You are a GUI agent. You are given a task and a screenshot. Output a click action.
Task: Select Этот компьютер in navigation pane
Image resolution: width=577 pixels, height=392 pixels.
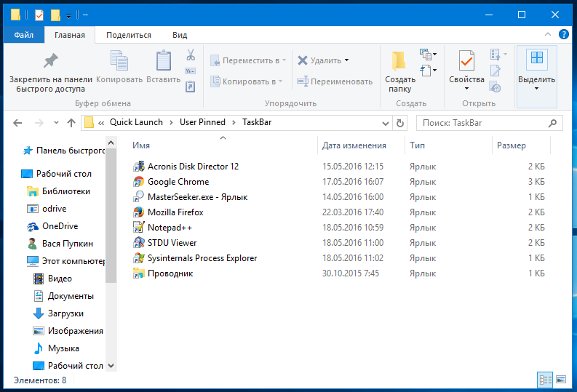point(65,261)
